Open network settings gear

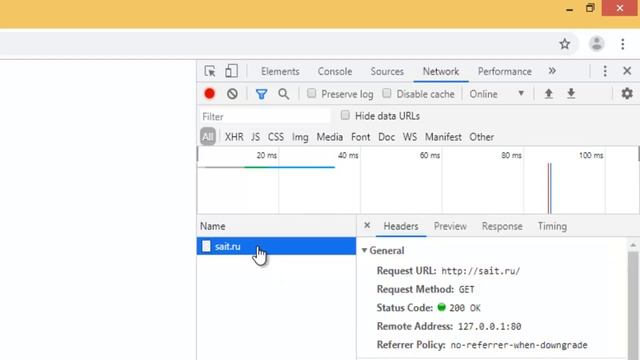[627, 93]
